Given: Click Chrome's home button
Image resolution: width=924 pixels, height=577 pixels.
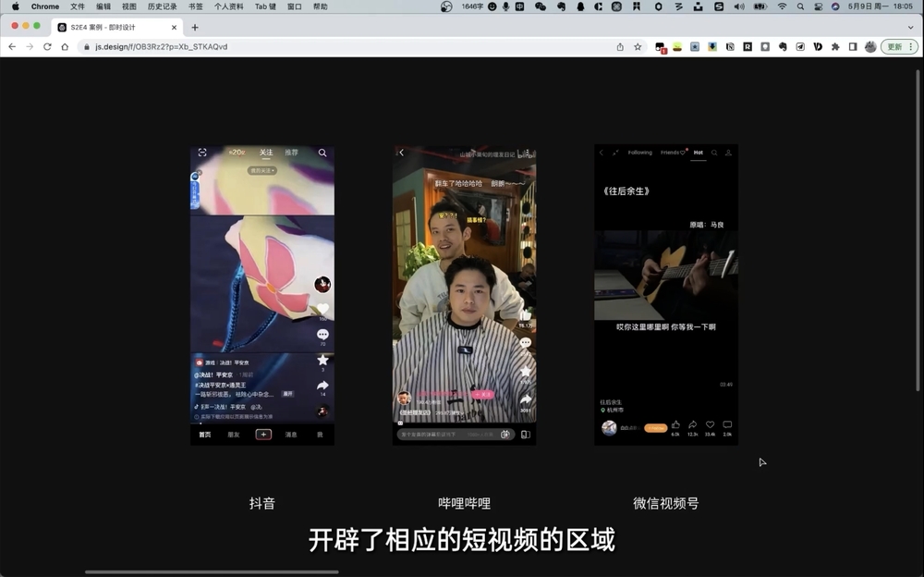Looking at the screenshot, I should coord(65,46).
